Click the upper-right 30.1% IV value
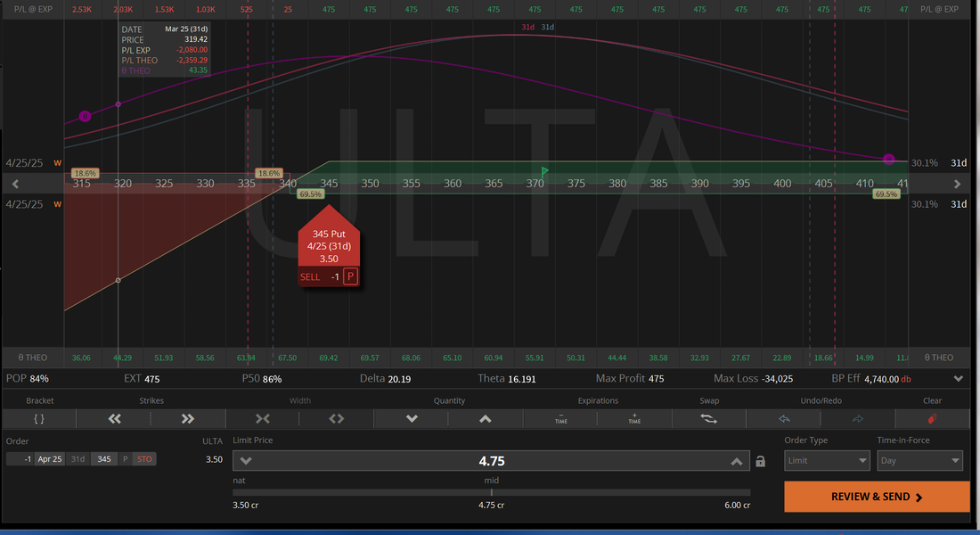 coord(925,162)
